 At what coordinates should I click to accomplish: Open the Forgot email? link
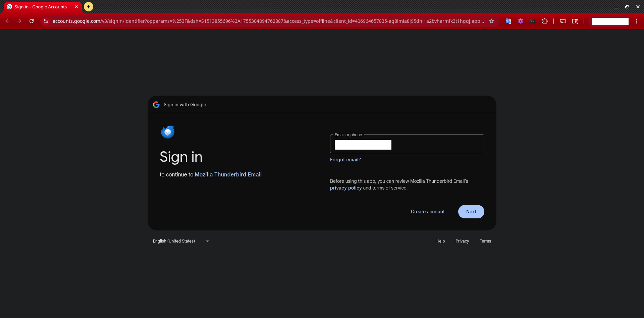[345, 160]
